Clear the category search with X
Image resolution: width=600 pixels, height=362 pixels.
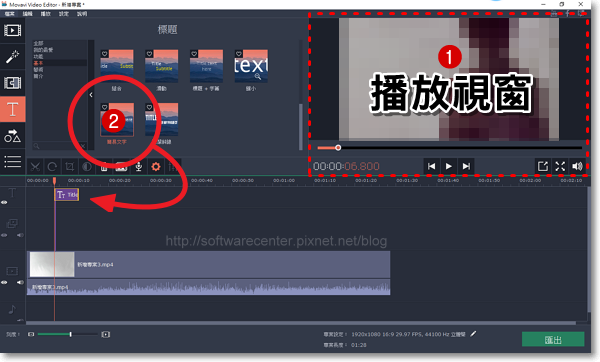83,146
